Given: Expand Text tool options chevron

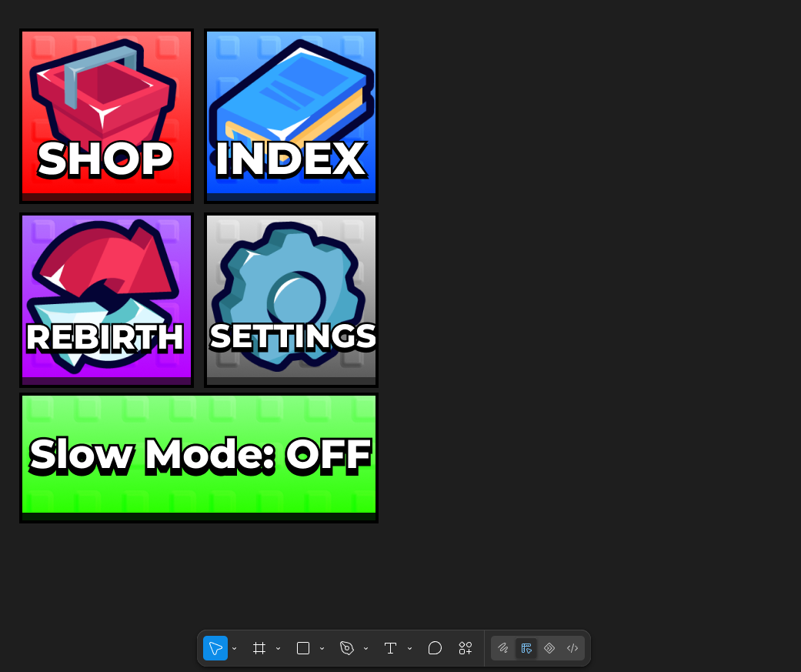Looking at the screenshot, I should point(409,648).
